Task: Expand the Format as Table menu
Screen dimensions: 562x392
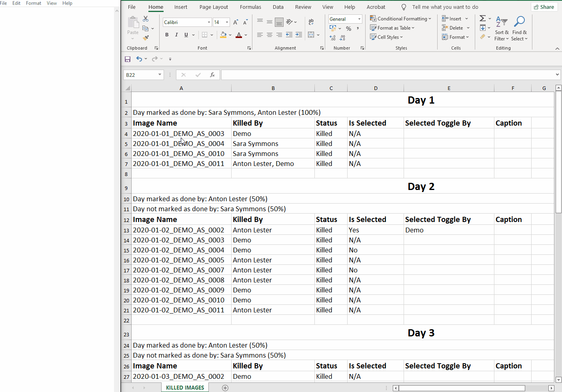Action: 392,28
